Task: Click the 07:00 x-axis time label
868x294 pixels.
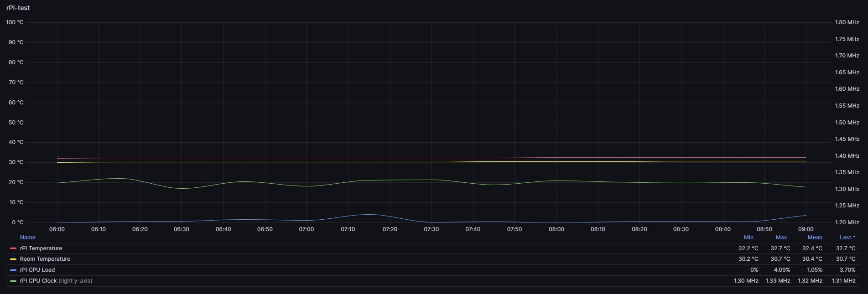Action: pyautogui.click(x=306, y=229)
